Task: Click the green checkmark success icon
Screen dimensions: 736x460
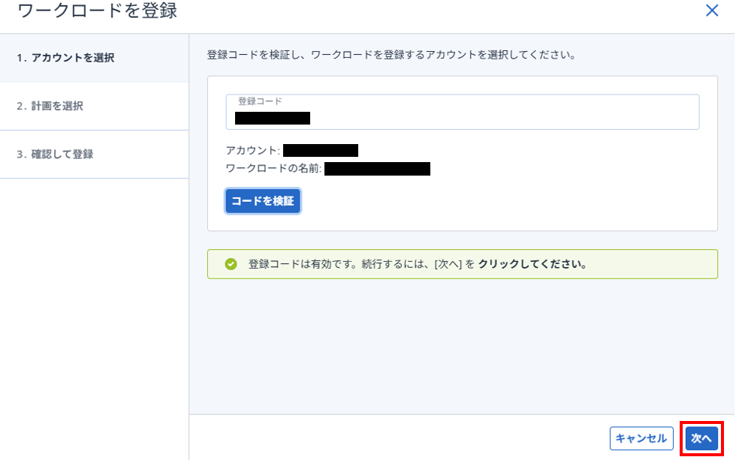Action: coord(231,265)
